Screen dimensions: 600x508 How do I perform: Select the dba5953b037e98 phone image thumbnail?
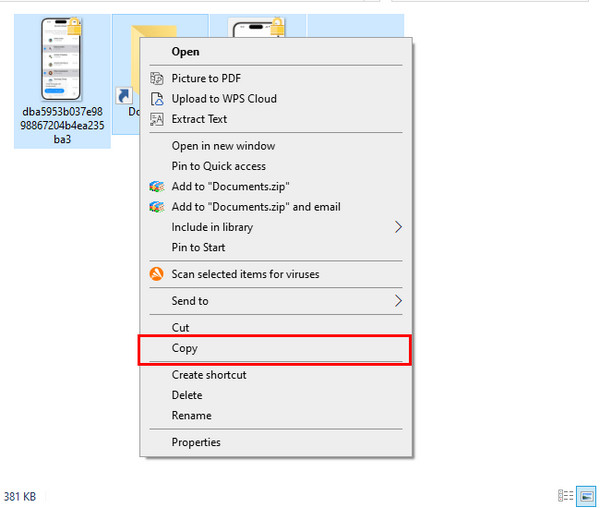point(61,62)
